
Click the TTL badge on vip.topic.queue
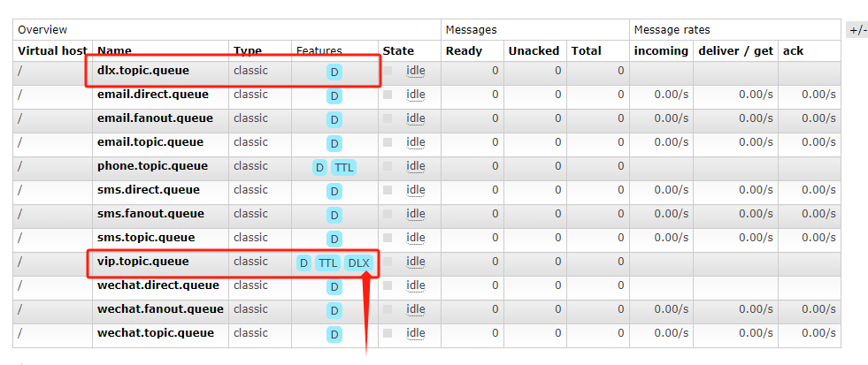pos(327,263)
